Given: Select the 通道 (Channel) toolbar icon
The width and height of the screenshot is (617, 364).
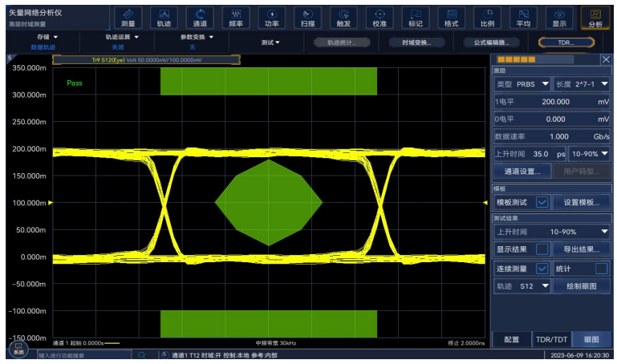Looking at the screenshot, I should click(x=200, y=18).
